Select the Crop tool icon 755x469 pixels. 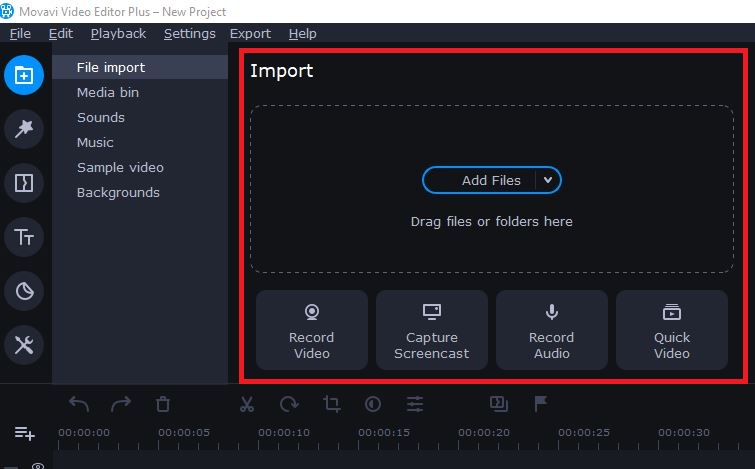point(331,404)
